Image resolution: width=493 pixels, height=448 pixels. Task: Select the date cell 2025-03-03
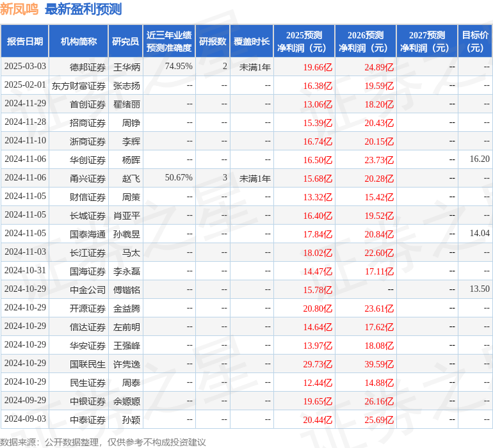pos(25,67)
